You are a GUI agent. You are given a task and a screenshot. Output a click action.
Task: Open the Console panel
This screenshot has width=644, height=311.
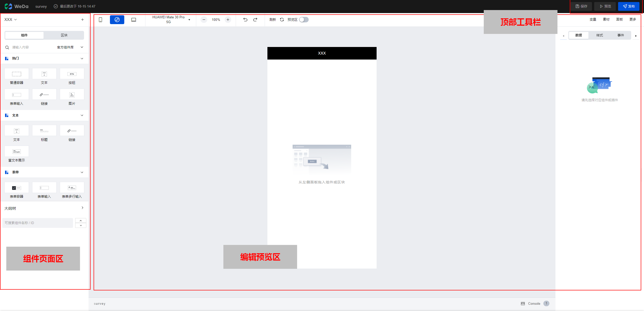tap(534, 303)
